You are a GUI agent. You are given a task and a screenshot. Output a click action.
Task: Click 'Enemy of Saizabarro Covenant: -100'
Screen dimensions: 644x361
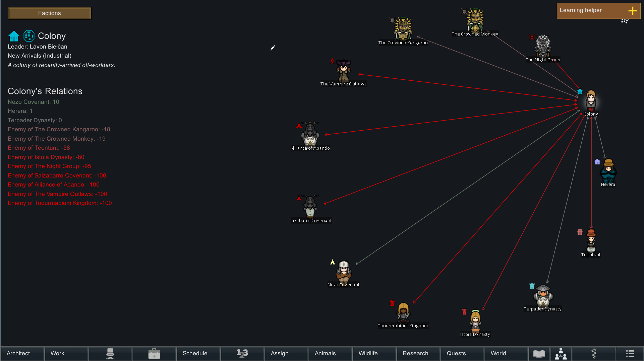pyautogui.click(x=57, y=175)
